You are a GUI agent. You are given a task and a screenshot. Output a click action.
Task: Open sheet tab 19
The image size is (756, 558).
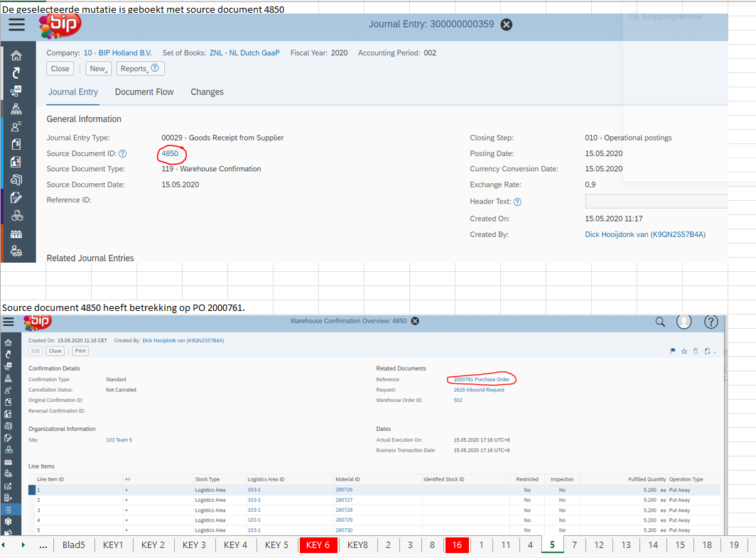(x=734, y=545)
